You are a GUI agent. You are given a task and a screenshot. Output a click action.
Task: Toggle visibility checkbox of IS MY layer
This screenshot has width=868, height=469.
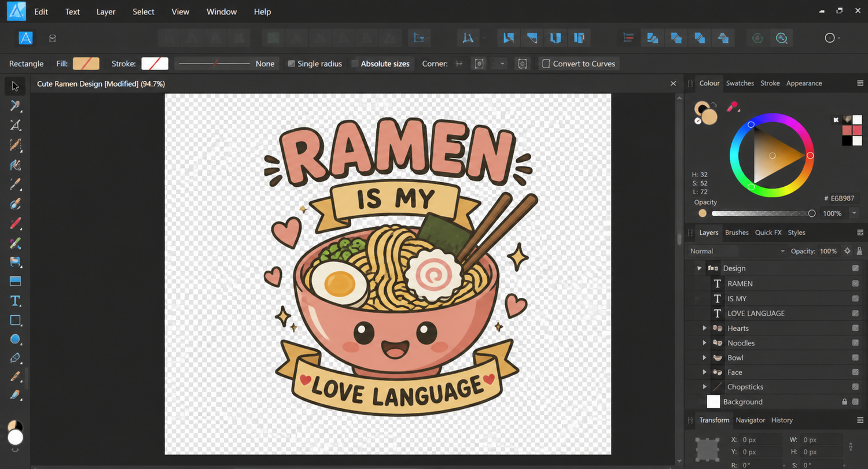(x=855, y=298)
